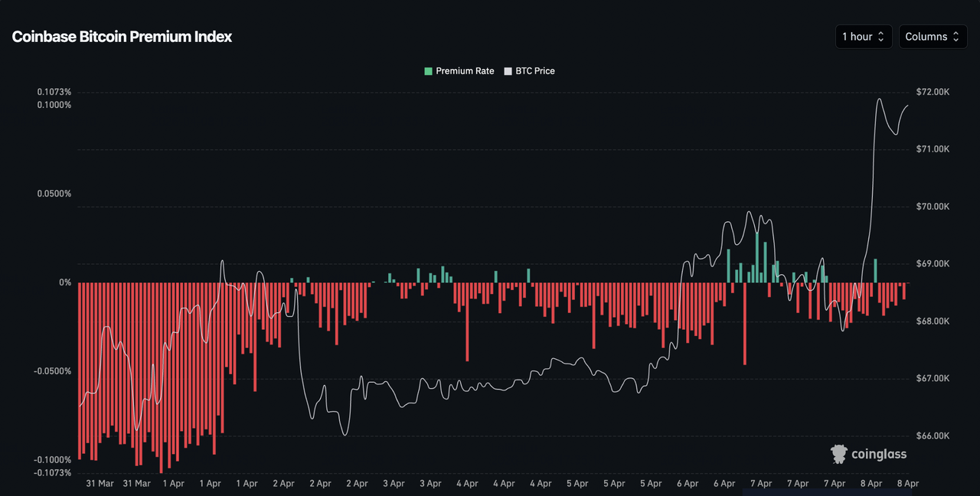
Task: Click the 0.1000% left axis label
Action: (x=54, y=105)
